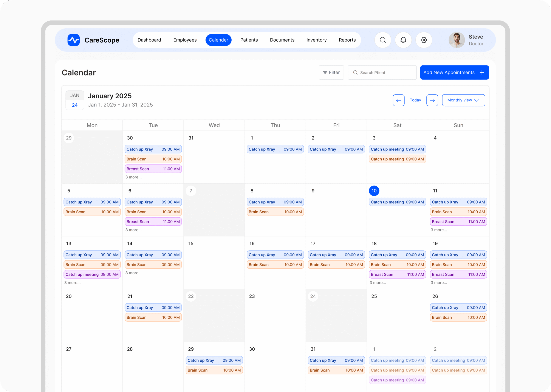
Task: Expand '3 more...' on January 18
Action: pos(378,283)
